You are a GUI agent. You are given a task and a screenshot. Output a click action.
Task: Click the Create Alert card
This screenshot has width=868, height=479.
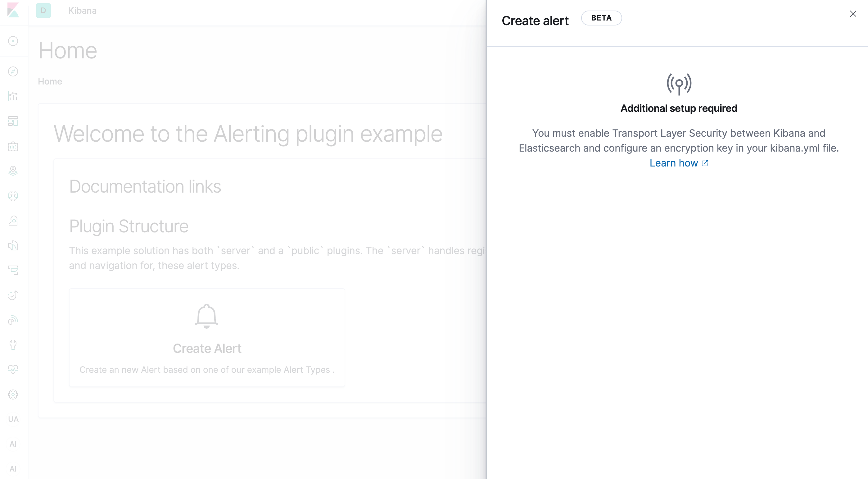click(x=207, y=337)
